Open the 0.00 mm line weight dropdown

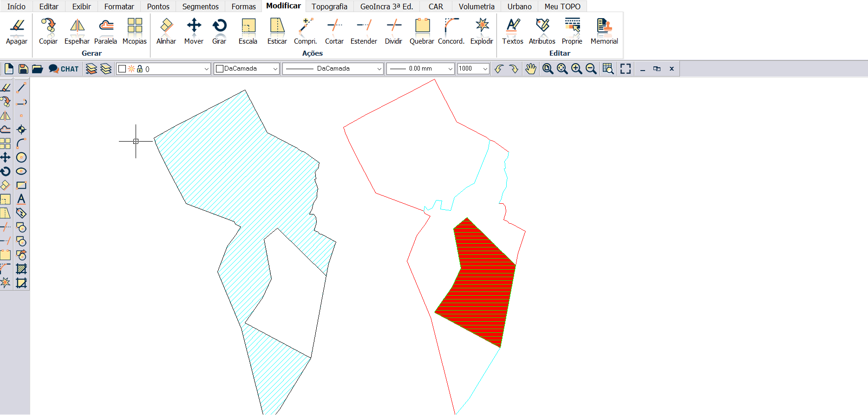pos(450,69)
